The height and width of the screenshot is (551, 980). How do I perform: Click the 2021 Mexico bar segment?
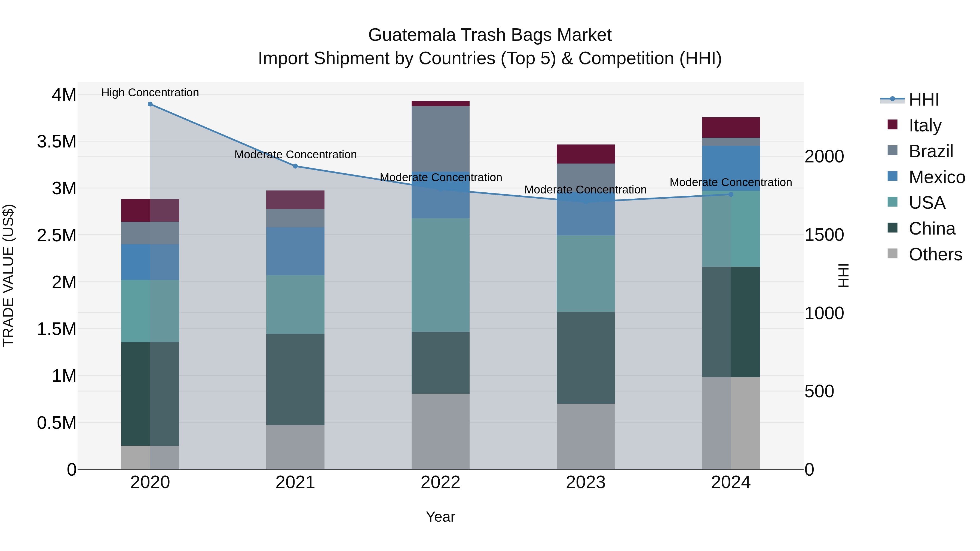tap(295, 251)
